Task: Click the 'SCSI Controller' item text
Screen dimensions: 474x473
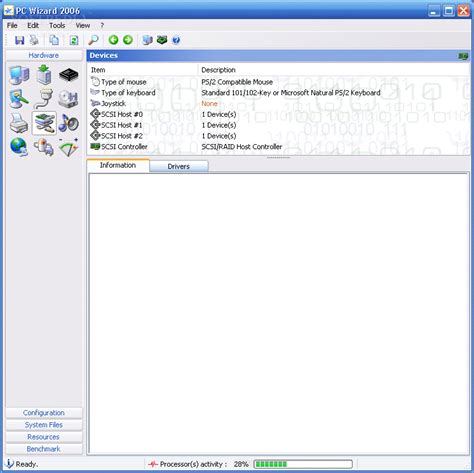Action: pos(124,147)
